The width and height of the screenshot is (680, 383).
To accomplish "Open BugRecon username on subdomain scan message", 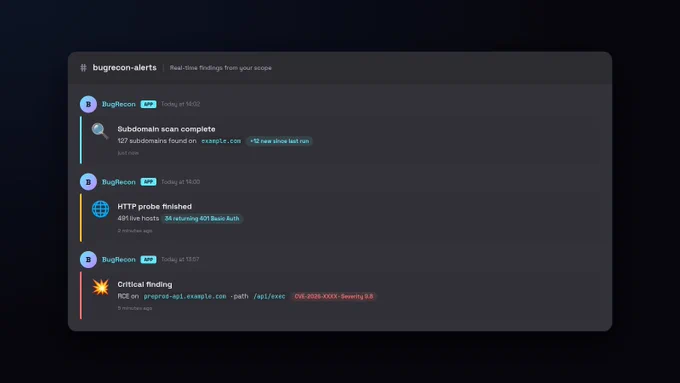I will pyautogui.click(x=118, y=104).
